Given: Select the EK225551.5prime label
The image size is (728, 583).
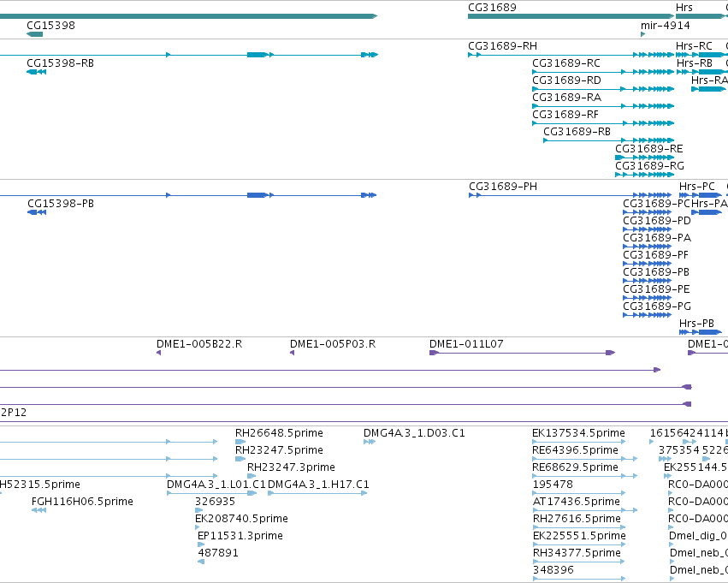Looking at the screenshot, I should pyautogui.click(x=579, y=536).
